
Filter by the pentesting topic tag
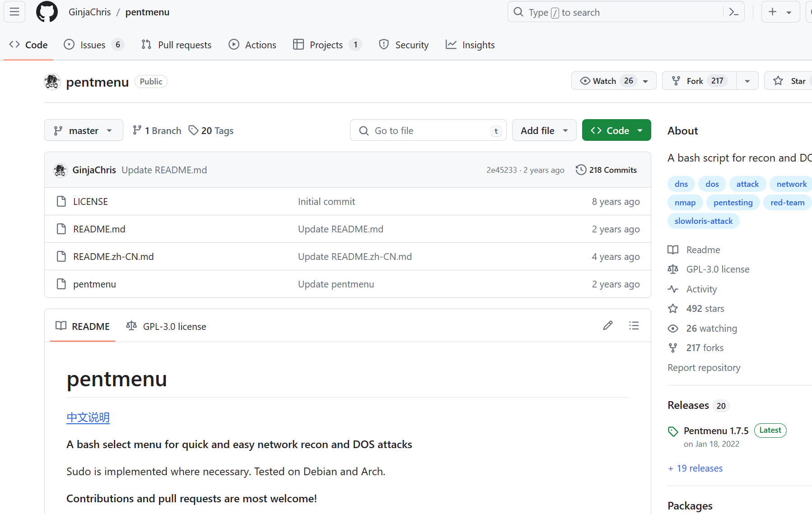click(x=733, y=203)
